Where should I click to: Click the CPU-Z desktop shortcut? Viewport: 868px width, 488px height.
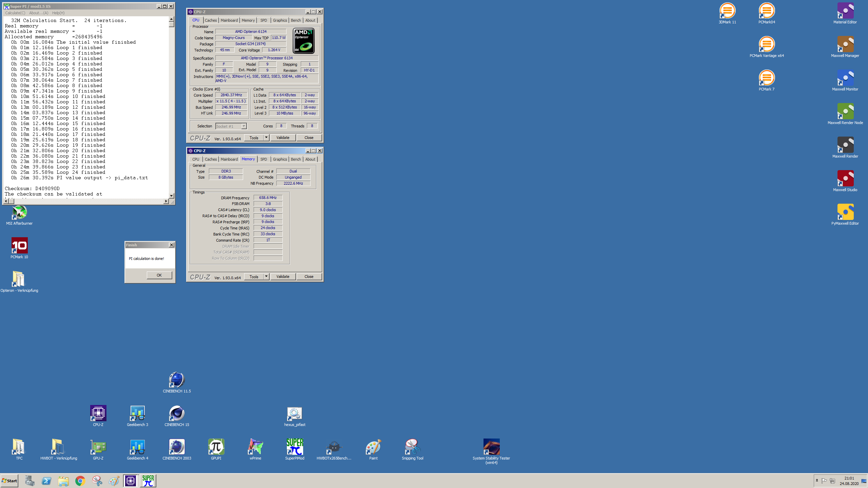point(98,416)
